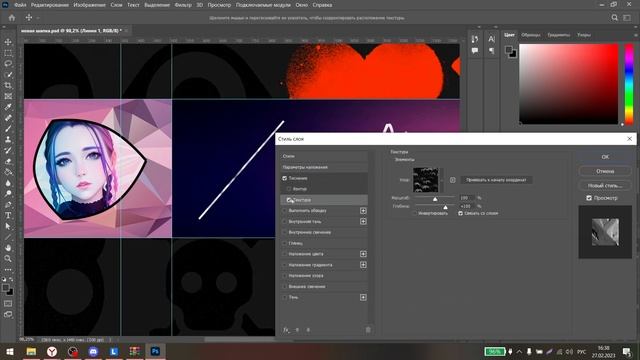Select the Horizontal Type tool
640x360 pixels.
coord(8,215)
